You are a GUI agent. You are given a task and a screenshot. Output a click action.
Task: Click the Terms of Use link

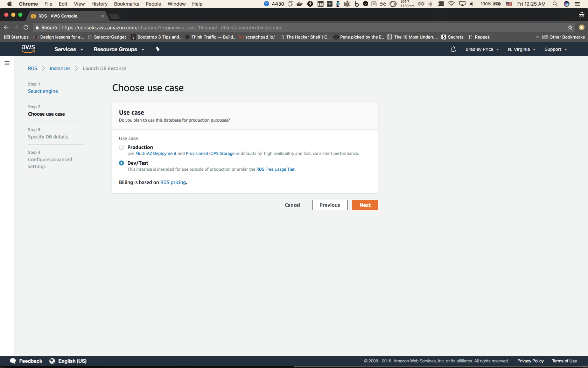tap(564, 361)
